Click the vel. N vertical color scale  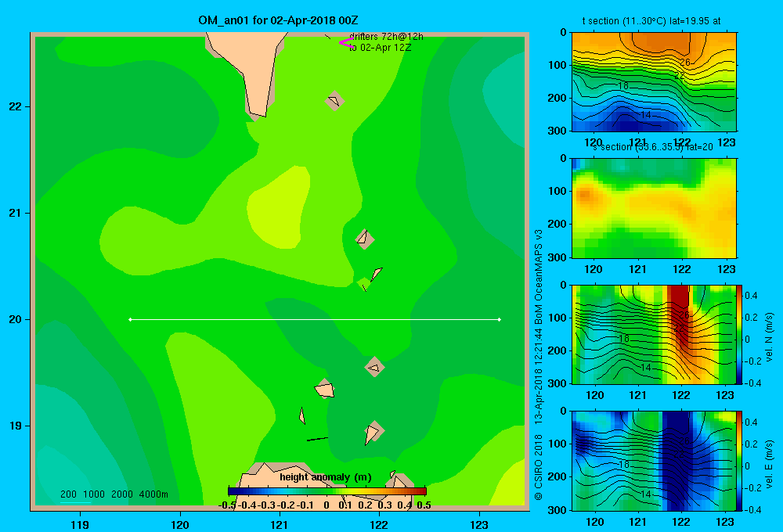(740, 334)
